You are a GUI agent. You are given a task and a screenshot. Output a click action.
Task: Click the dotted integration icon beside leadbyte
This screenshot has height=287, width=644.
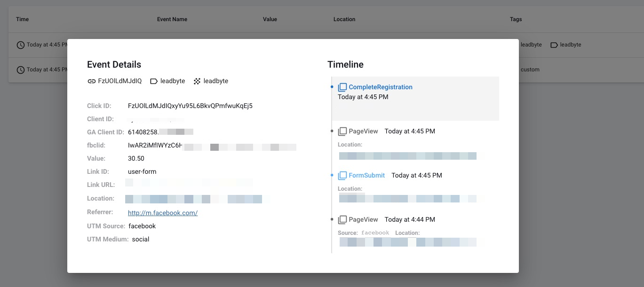(197, 81)
